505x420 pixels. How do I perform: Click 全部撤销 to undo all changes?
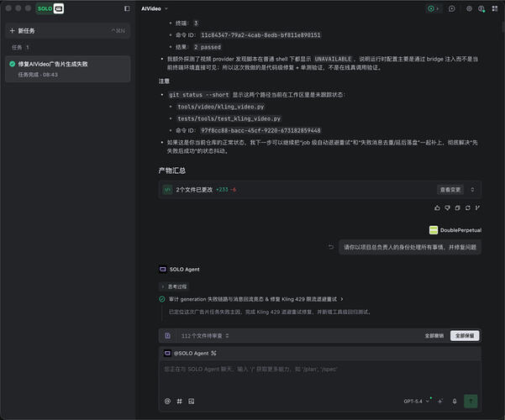434,336
